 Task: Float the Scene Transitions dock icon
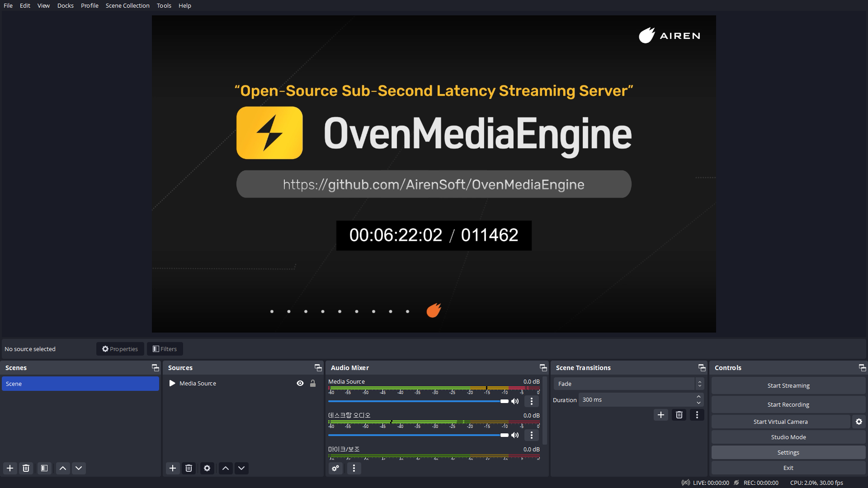point(702,368)
